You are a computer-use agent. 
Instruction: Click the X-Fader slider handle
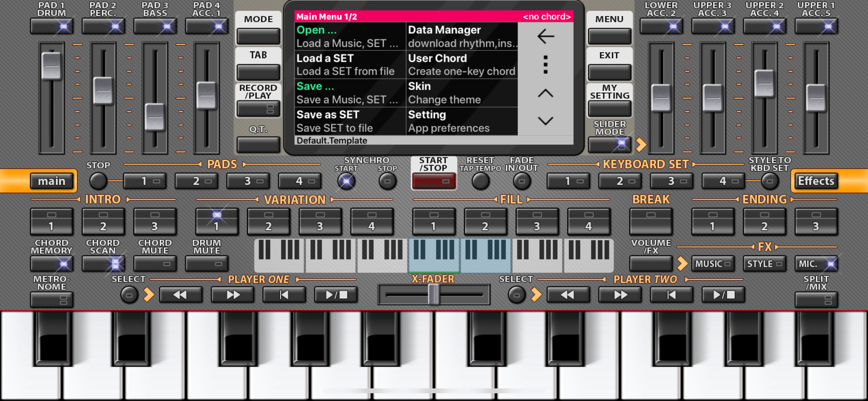433,294
